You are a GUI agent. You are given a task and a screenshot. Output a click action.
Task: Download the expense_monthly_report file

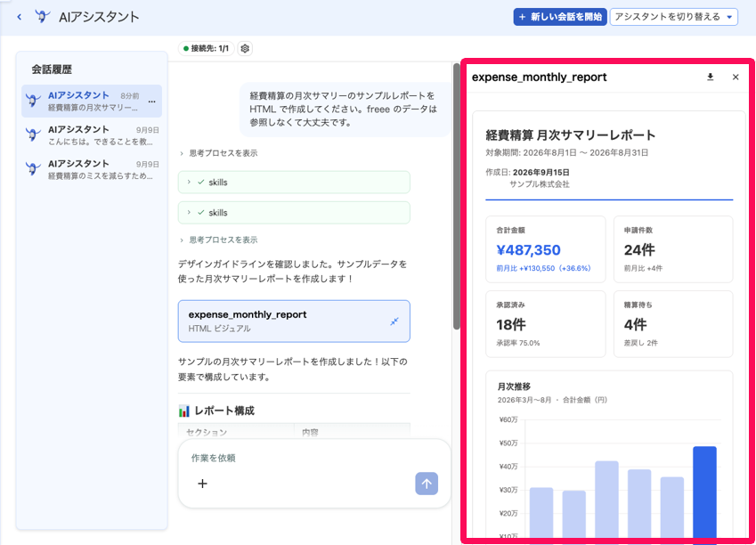[x=711, y=77]
